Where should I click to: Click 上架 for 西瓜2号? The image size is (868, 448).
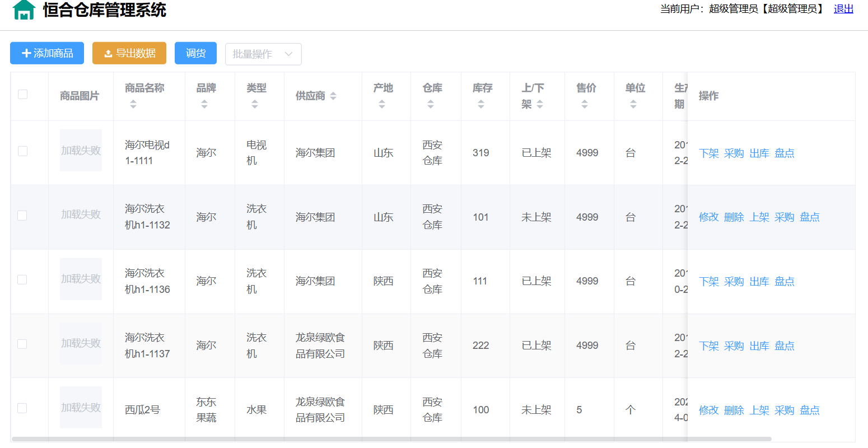[x=759, y=410]
